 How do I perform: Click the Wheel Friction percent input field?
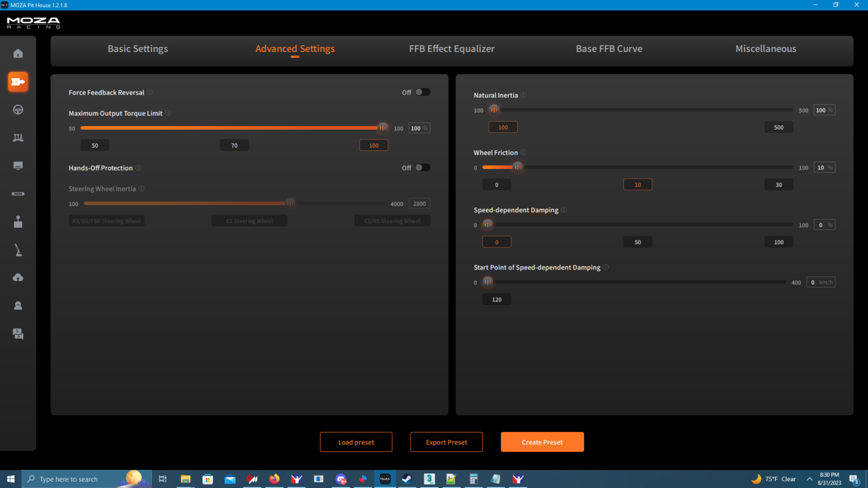[824, 168]
